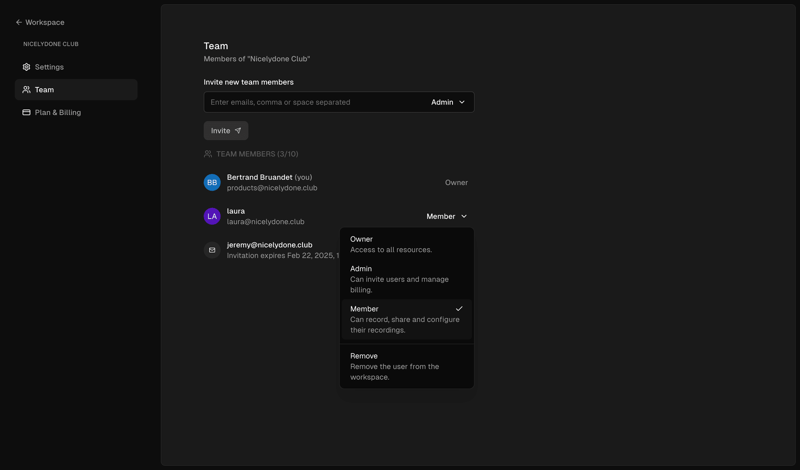Click the products@nicelydone.club email text
Viewport: 800px width, 470px height.
272,188
